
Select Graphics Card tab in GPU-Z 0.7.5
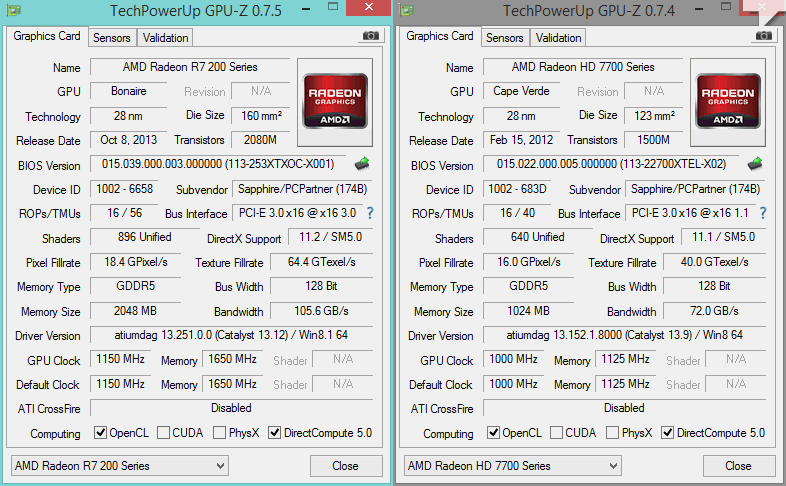point(47,36)
